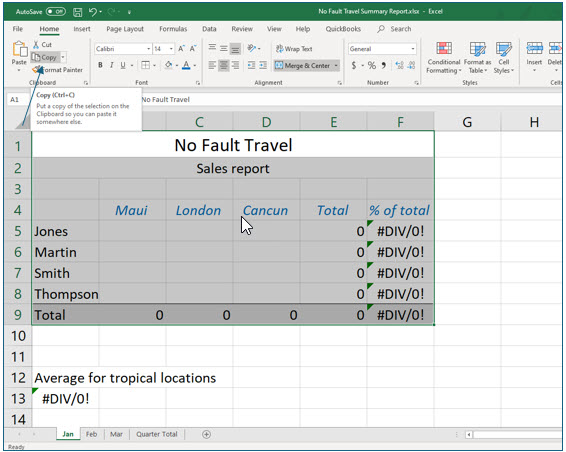The image size is (566, 452).
Task: Click Merge & Center button
Action: point(303,66)
